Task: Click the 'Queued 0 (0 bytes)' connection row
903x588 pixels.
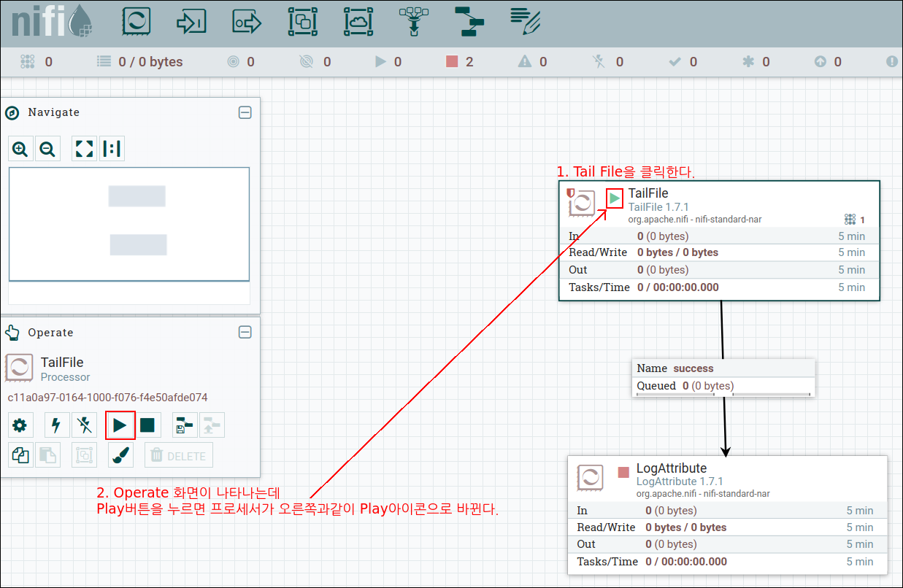Action: point(723,386)
